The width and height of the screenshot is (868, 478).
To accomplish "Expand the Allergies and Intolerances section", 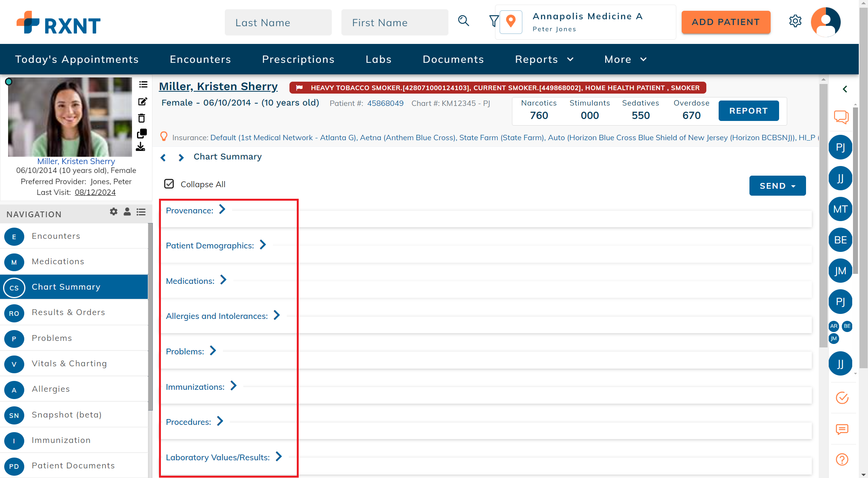I will pos(276,315).
